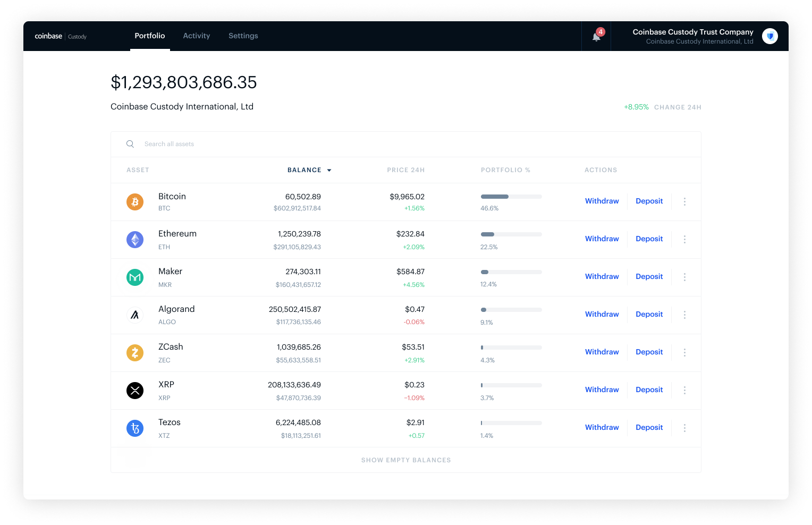812x525 pixels.
Task: Withdraw Algorand
Action: coord(602,314)
